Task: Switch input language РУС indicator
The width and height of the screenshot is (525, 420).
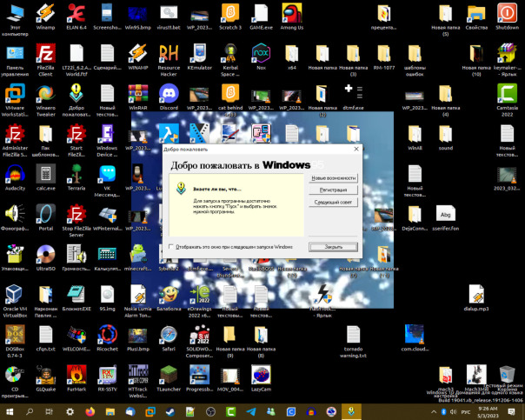Action: tap(465, 412)
